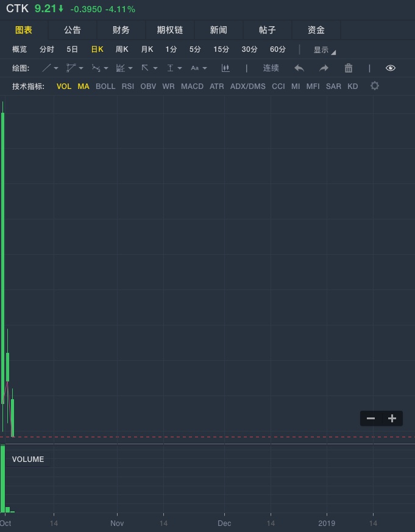Click the candlestick chart style icon

[x=225, y=68]
